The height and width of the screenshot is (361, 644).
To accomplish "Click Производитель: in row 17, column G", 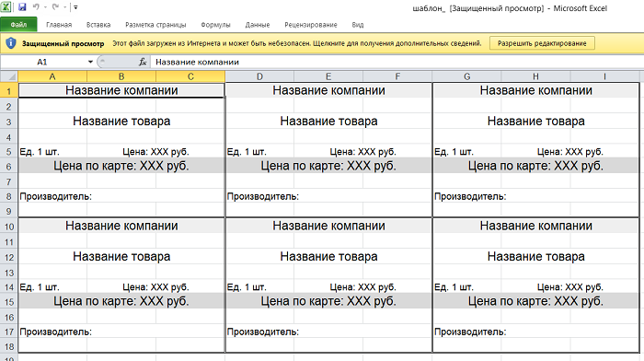I will [470, 332].
